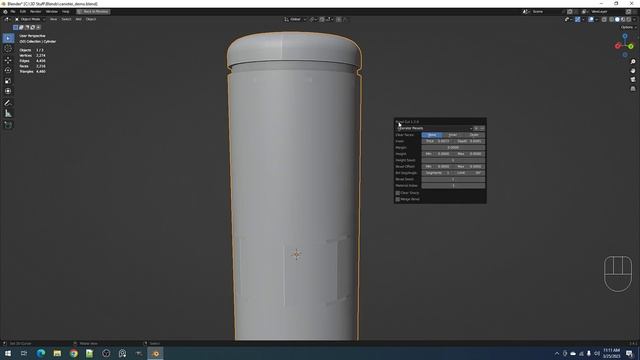The width and height of the screenshot is (640, 360).
Task: Enable the Clear Sharp checkbox
Action: tap(398, 193)
